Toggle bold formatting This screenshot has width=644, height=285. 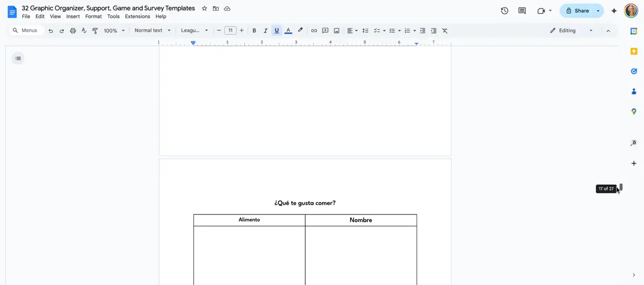(254, 31)
